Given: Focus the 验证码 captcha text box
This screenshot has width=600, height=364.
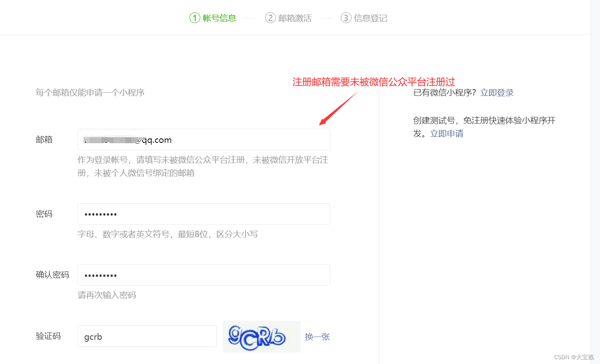Looking at the screenshot, I should click(x=147, y=337).
